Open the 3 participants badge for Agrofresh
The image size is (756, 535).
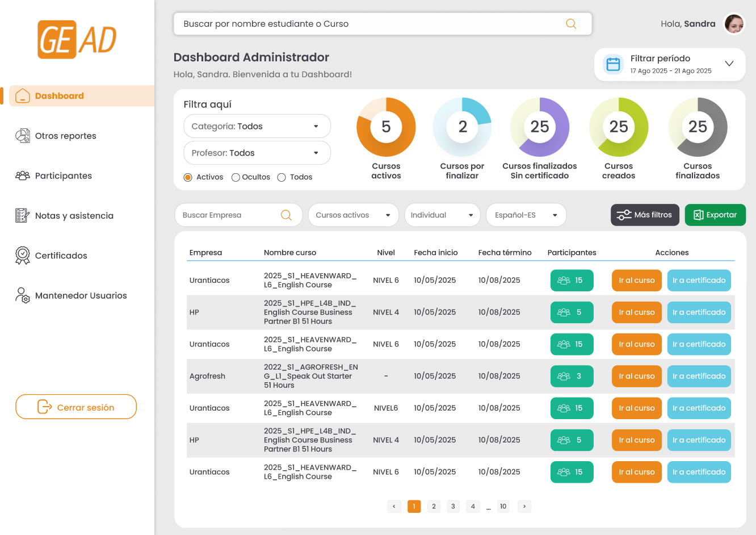point(572,376)
